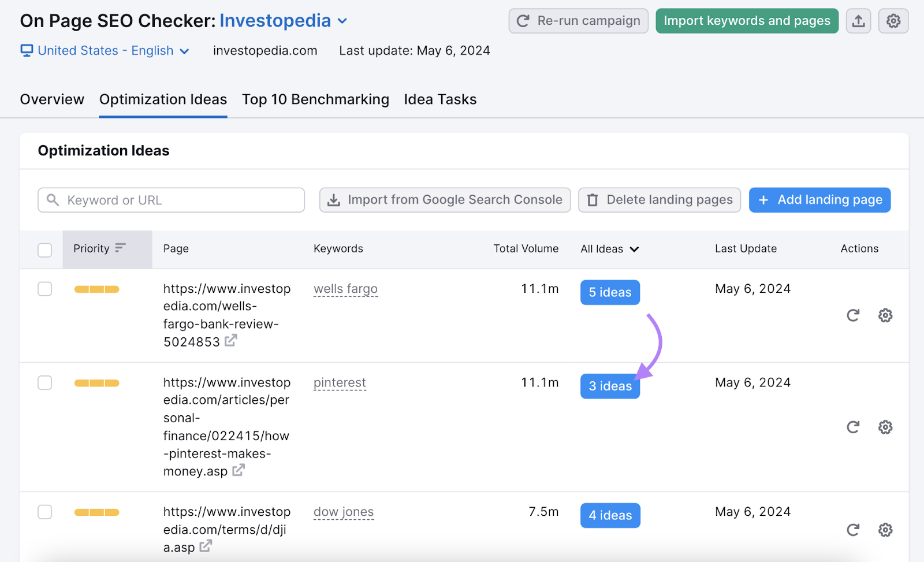Open the external link icon for the dow jones URL
Screen dimensions: 924x562
click(205, 546)
